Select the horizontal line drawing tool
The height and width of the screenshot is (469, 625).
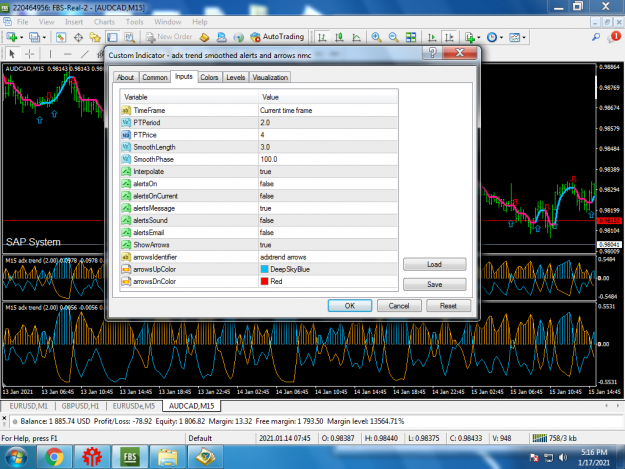coord(67,54)
